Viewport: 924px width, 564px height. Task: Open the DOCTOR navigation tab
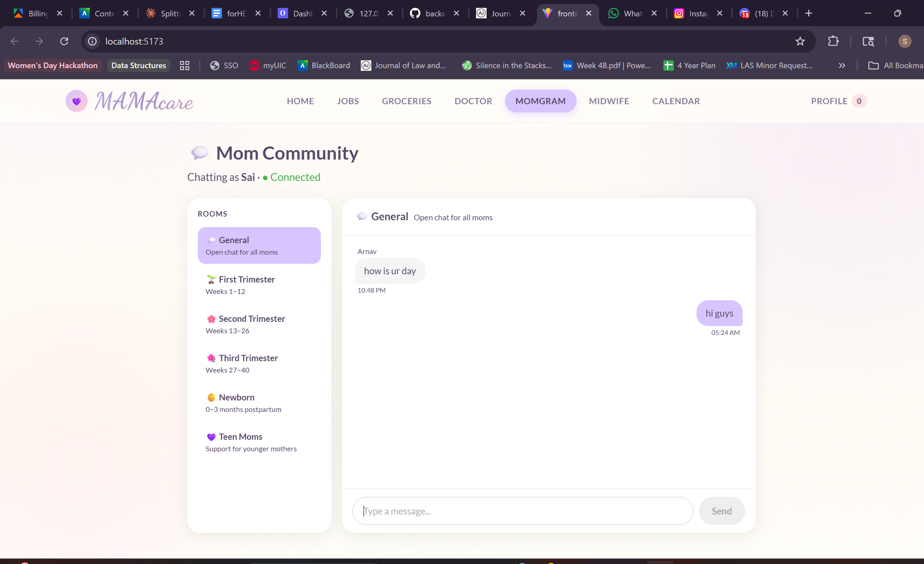pos(473,101)
